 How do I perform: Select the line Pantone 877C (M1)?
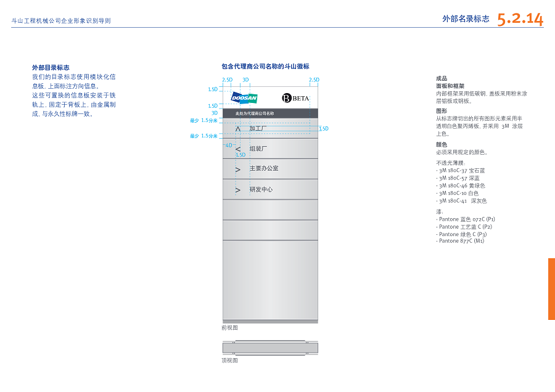point(460,241)
